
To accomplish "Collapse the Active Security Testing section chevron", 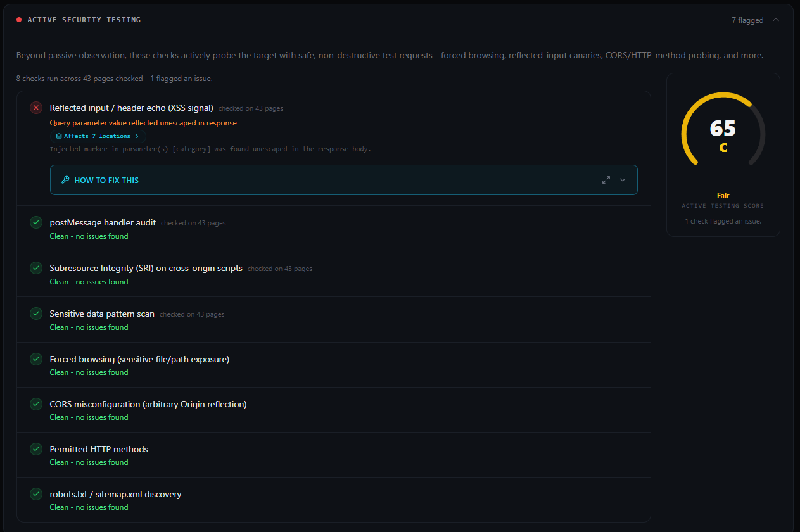I will pyautogui.click(x=776, y=20).
